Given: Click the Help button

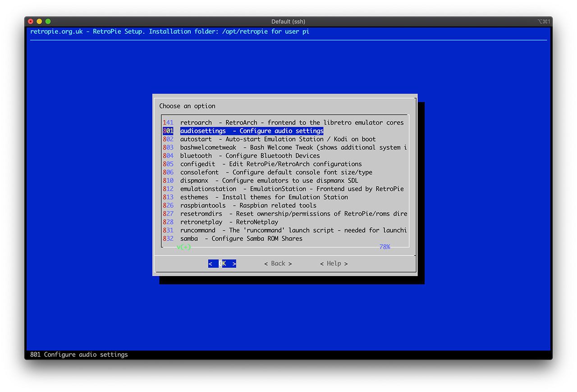Looking at the screenshot, I should [334, 264].
